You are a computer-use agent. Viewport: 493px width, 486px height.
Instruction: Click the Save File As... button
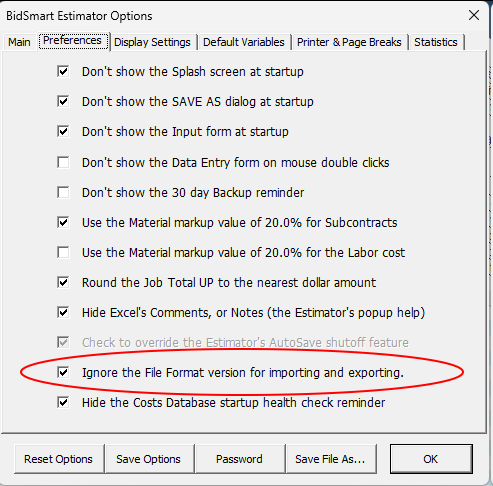(330, 459)
